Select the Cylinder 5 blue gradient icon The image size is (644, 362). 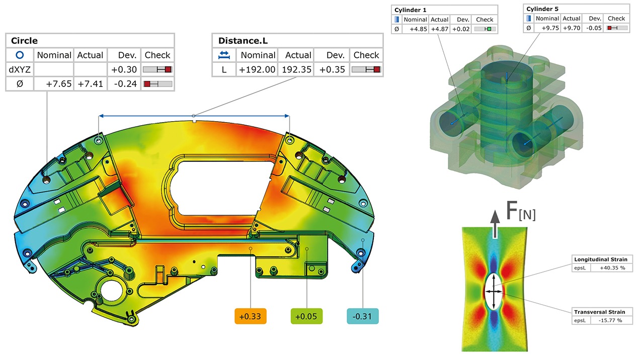[x=529, y=19]
